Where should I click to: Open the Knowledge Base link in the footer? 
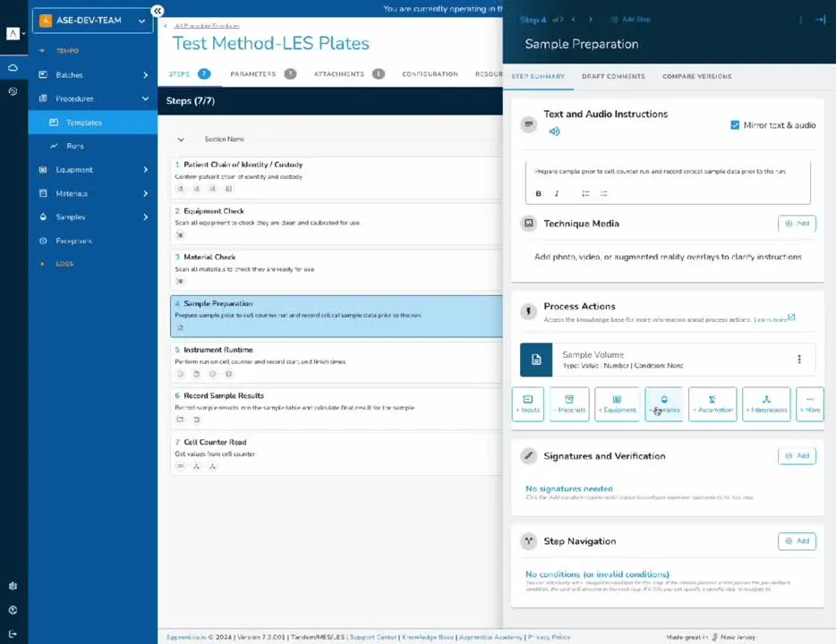428,637
